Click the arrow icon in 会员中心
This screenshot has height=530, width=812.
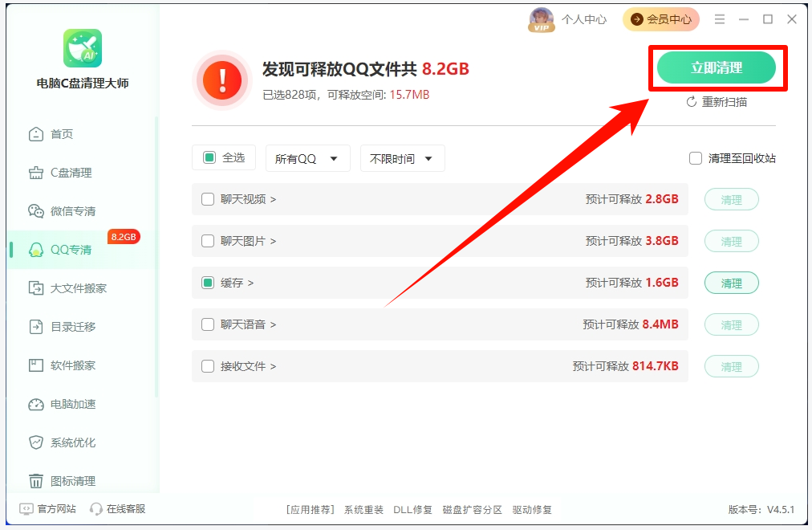(636, 19)
